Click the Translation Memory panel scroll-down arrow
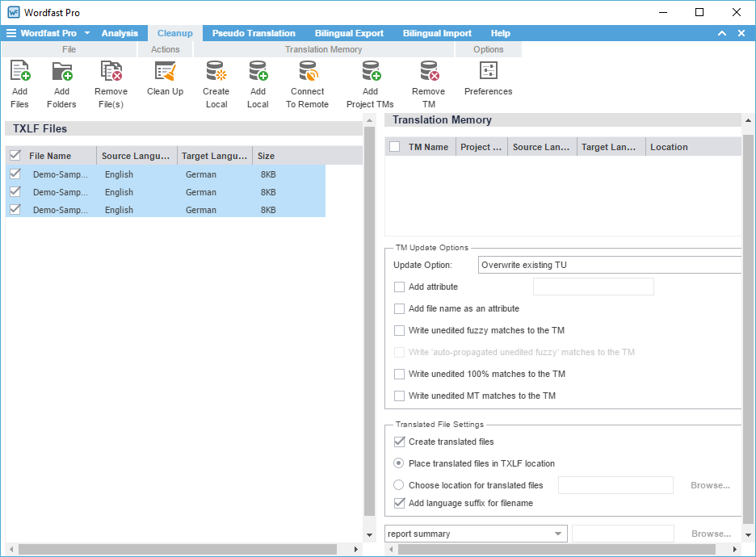The image size is (756, 557). click(748, 535)
